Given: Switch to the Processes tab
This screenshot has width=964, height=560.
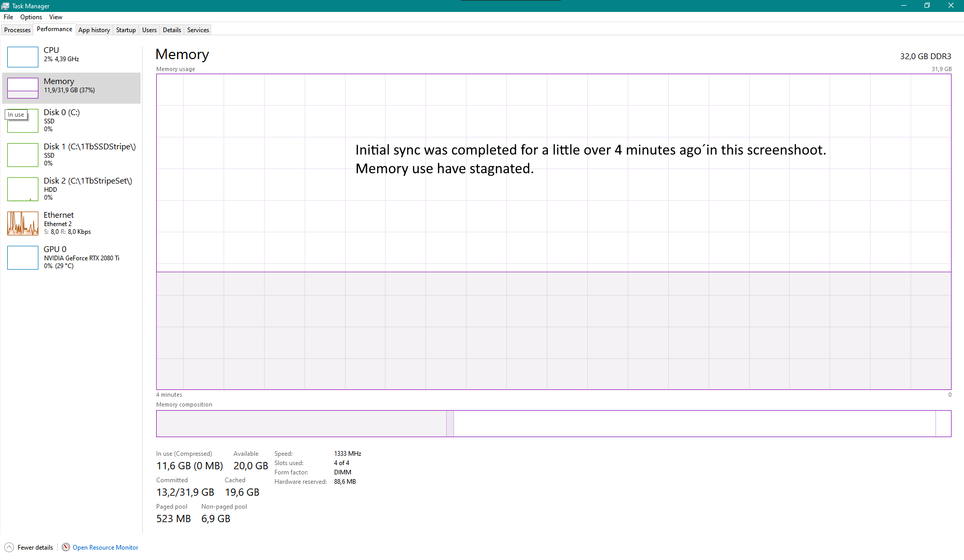Looking at the screenshot, I should click(17, 30).
